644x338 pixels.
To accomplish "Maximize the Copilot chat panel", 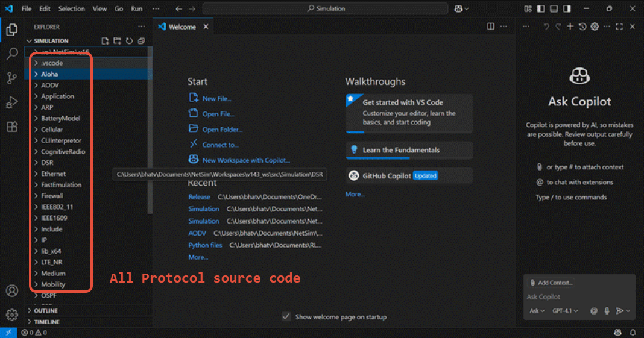I will click(619, 27).
